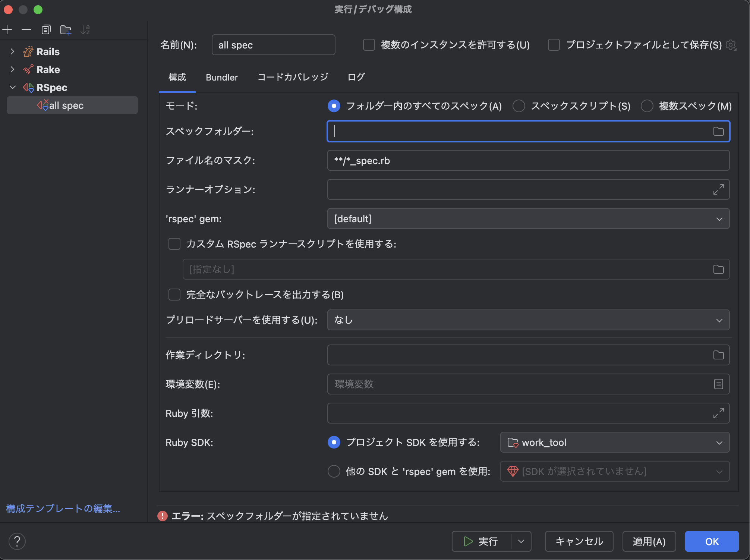Viewport: 750px width, 560px height.
Task: Expand the Rails tree item
Action: 12,52
